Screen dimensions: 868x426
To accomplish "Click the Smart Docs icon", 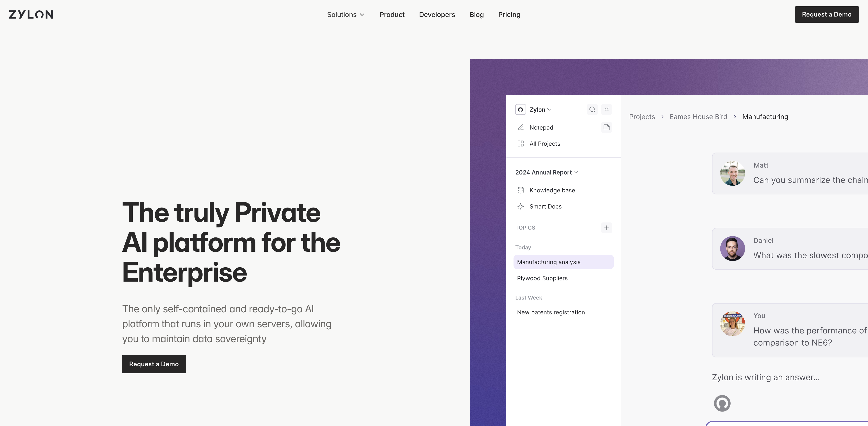I will pyautogui.click(x=520, y=206).
